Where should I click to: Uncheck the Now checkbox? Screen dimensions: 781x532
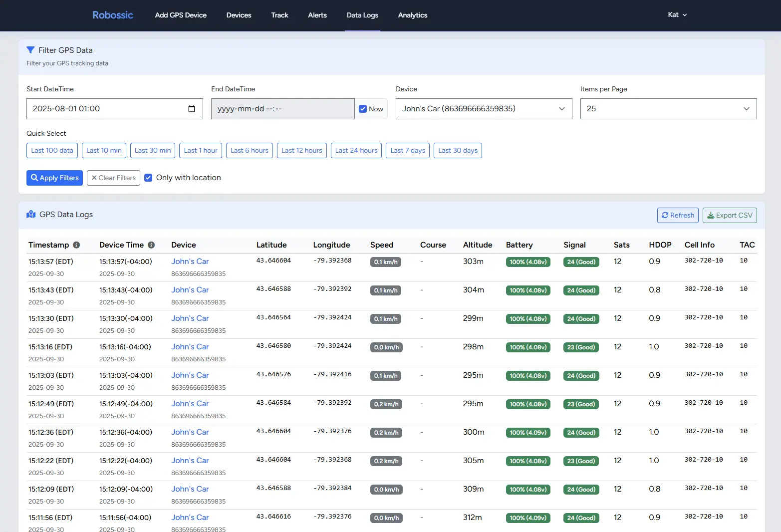(363, 109)
